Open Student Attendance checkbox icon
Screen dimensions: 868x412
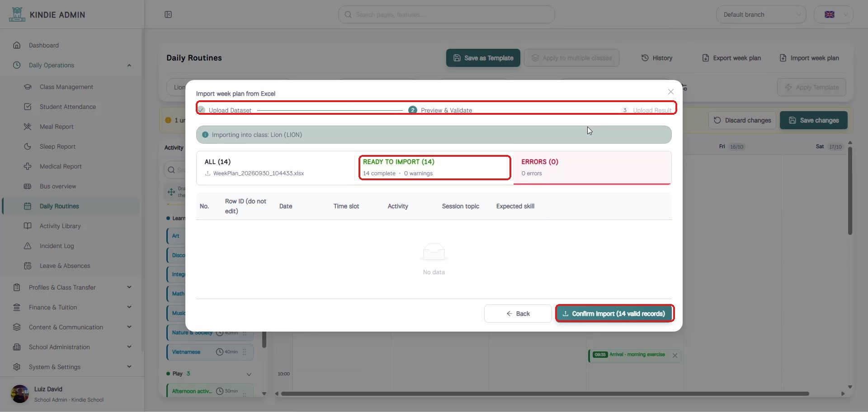coord(28,107)
